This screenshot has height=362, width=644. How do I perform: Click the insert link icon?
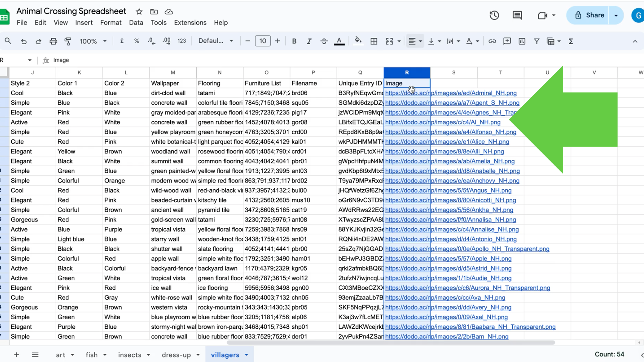coord(492,41)
